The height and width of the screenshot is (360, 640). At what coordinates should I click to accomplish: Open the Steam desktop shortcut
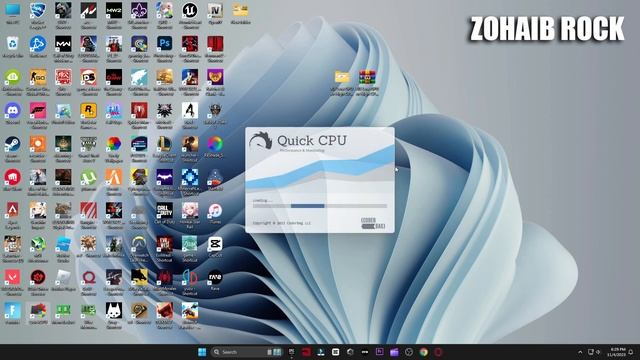click(x=13, y=144)
